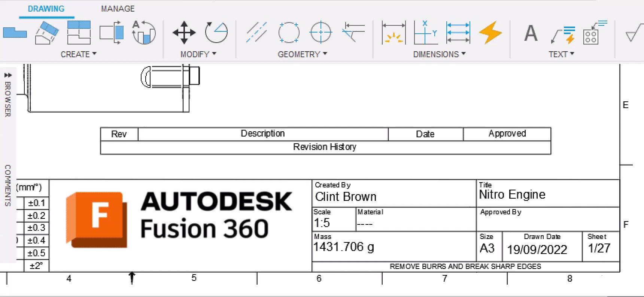Image resolution: width=644 pixels, height=297 pixels.
Task: Expand the Browser panel arrows
Action: pos(8,75)
